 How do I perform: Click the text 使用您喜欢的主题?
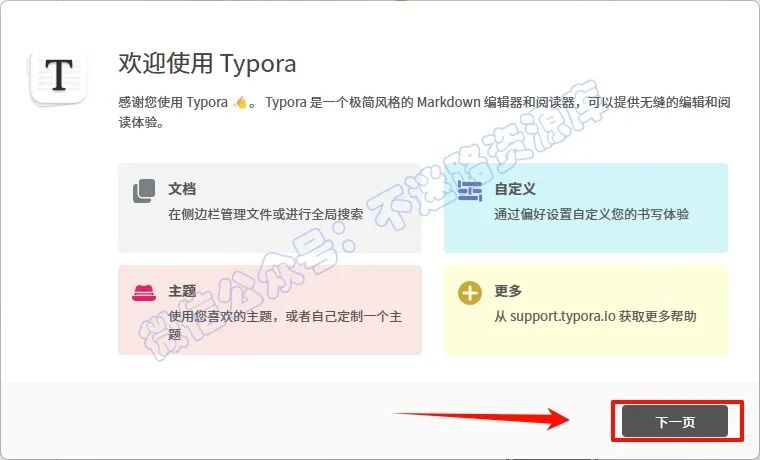(220, 317)
